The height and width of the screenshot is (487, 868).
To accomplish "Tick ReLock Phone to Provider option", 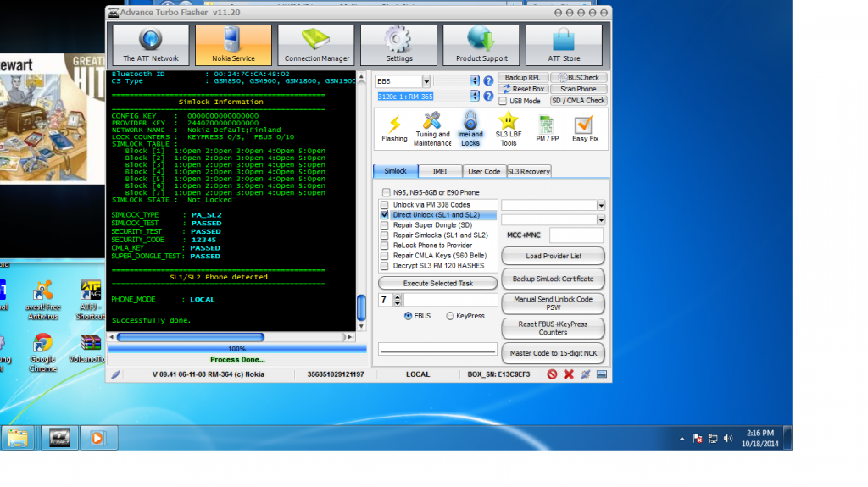I will (x=386, y=246).
